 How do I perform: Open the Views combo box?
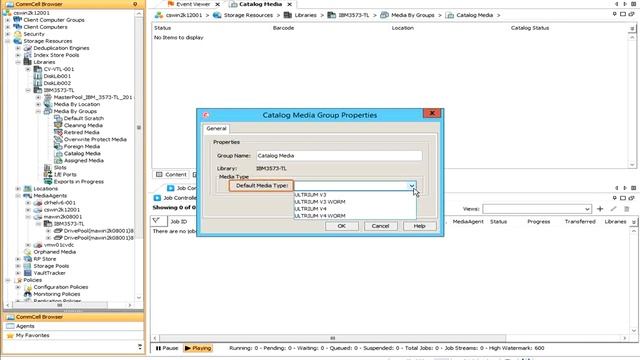pos(537,209)
